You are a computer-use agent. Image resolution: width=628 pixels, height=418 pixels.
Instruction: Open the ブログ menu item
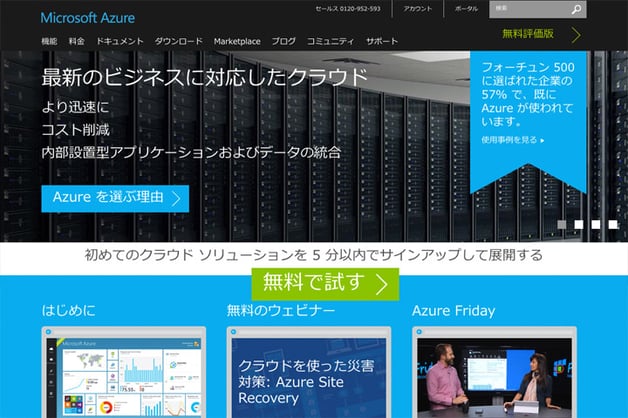pyautogui.click(x=284, y=41)
